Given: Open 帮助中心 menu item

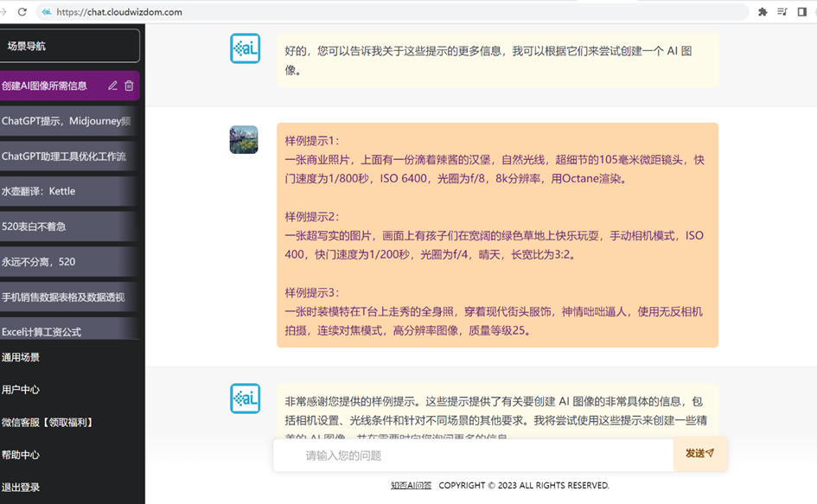Looking at the screenshot, I should tap(21, 455).
